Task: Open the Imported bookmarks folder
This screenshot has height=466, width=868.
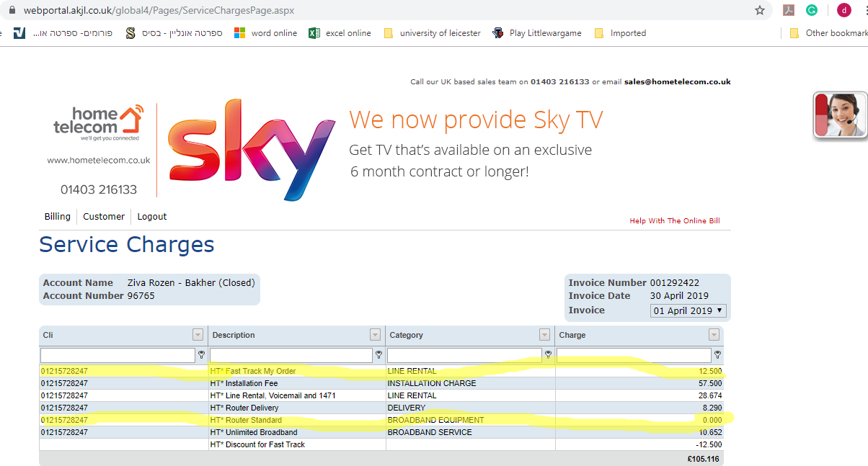Action: tap(620, 33)
